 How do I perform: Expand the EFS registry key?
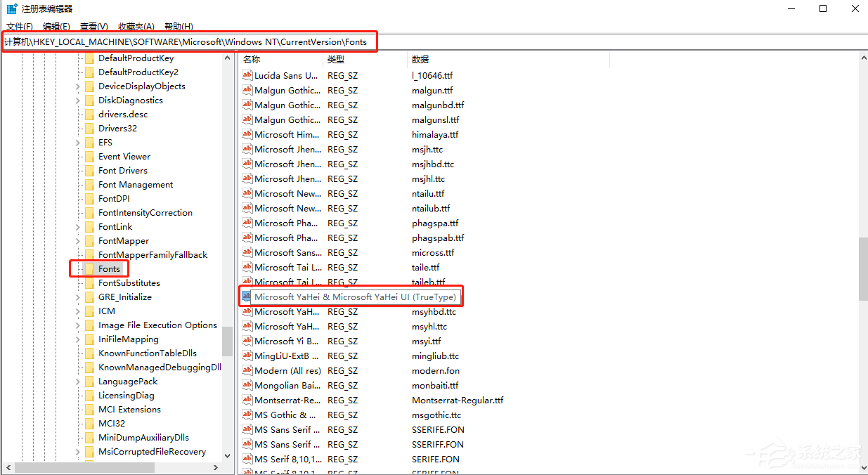pyautogui.click(x=77, y=142)
